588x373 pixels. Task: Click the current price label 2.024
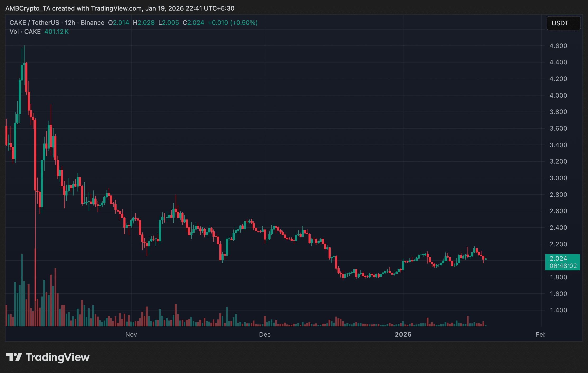tap(558, 259)
